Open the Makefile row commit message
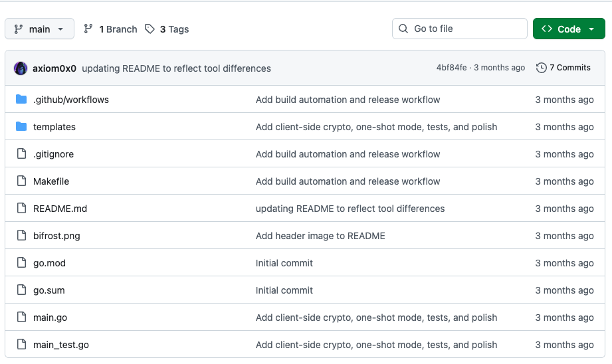 pos(348,181)
